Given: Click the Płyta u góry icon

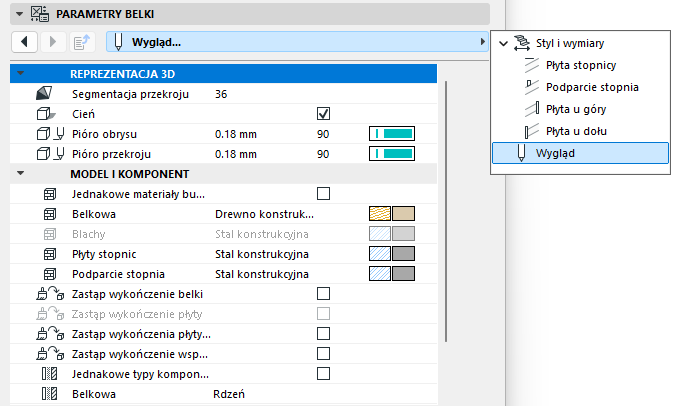Looking at the screenshot, I should (x=531, y=109).
